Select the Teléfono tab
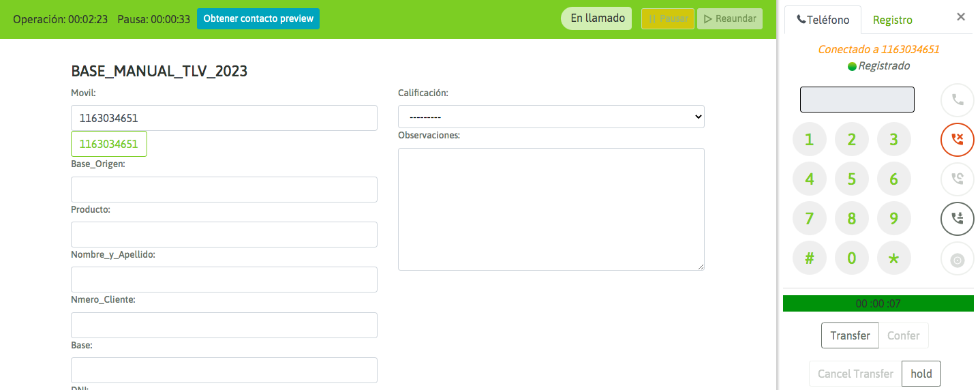The height and width of the screenshot is (390, 980). (823, 20)
